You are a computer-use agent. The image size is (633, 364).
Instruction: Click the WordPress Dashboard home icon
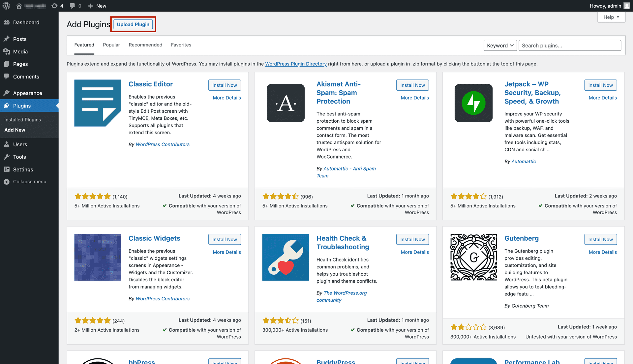click(x=19, y=6)
